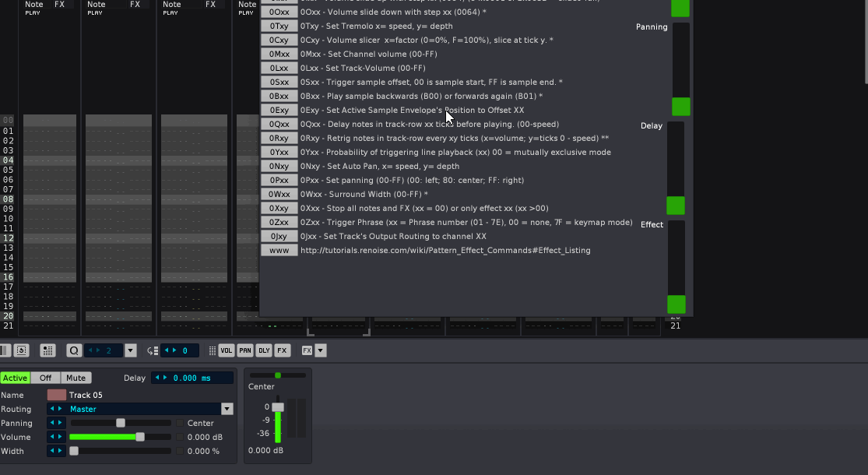Insert the 0Rxy retrig effect command
Image resolution: width=868 pixels, height=475 pixels.
[x=279, y=138]
